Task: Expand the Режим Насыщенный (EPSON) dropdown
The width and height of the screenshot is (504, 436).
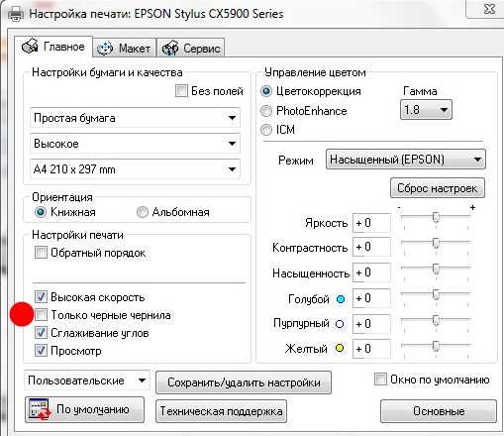Action: coord(406,160)
